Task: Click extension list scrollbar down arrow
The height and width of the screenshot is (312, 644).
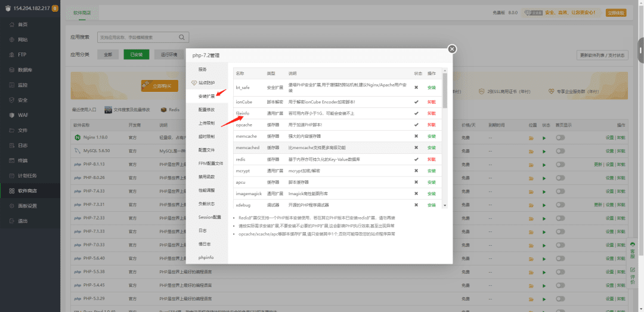Action: [x=444, y=205]
